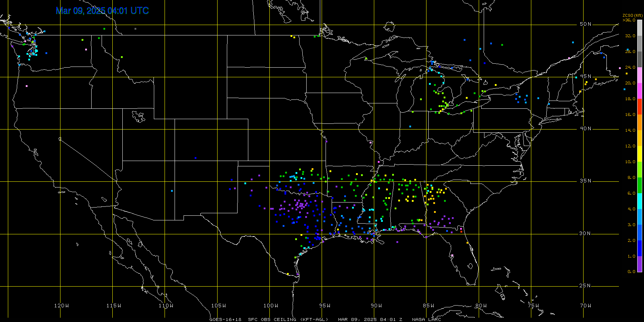Click the 16.0 legend value
This screenshot has width=644, height=322.
(x=630, y=114)
